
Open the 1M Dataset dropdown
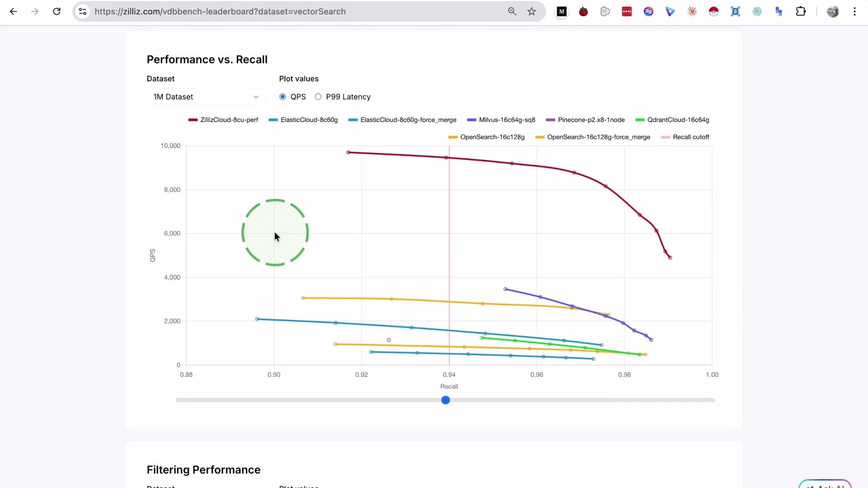point(206,97)
